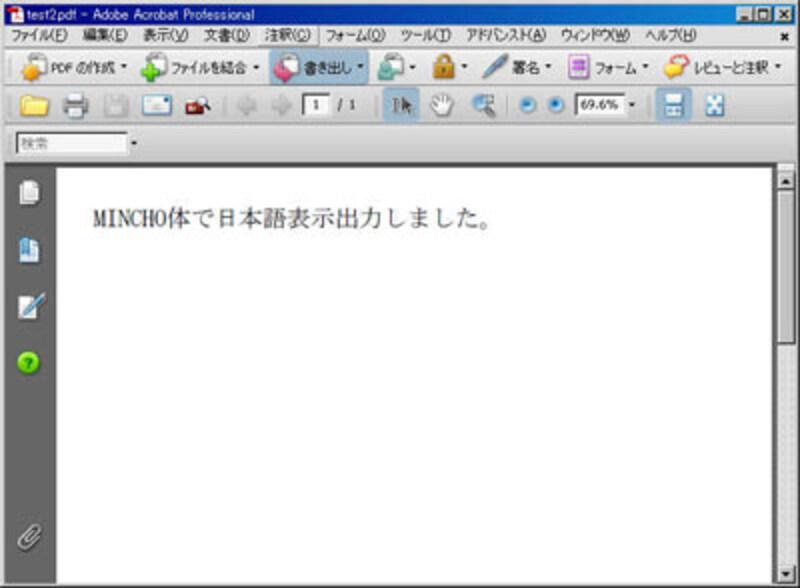Open the How To help panel icon
The height and width of the screenshot is (588, 800).
pos(29,363)
